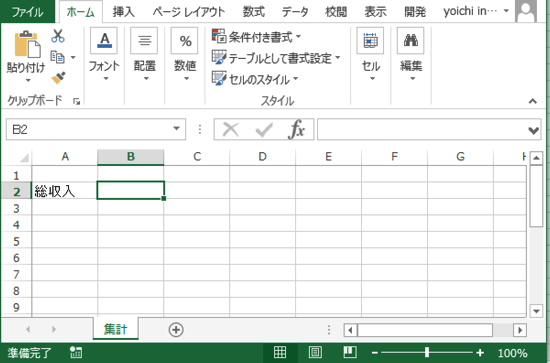This screenshot has height=363, width=550.
Task: Click the formula bar confirm checkmark icon
Action: 264,129
